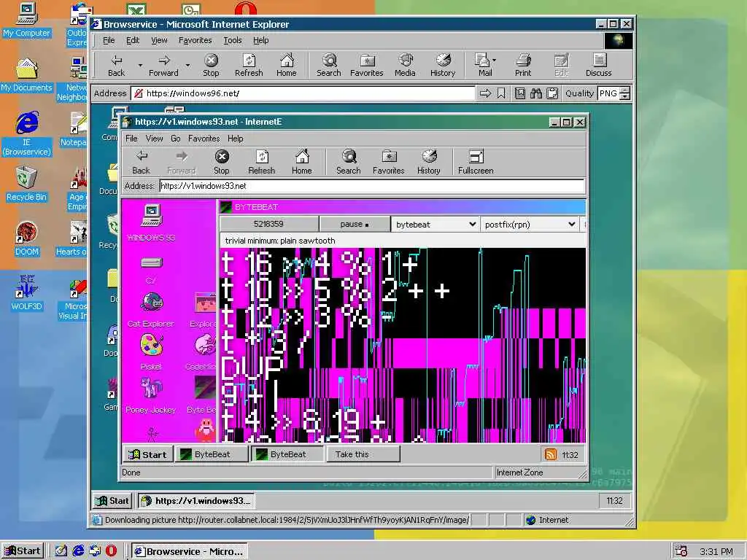Viewport: 747px width, 560px height.
Task: Open the Forward button history dropdown arrow
Action: point(187,65)
